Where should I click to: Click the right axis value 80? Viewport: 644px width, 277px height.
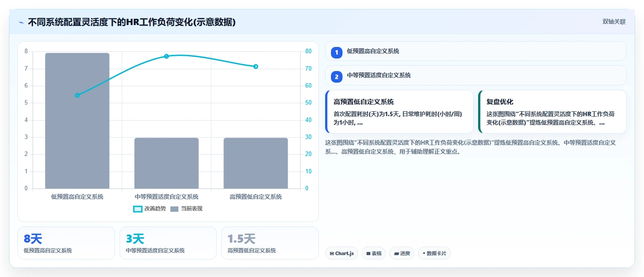click(308, 51)
